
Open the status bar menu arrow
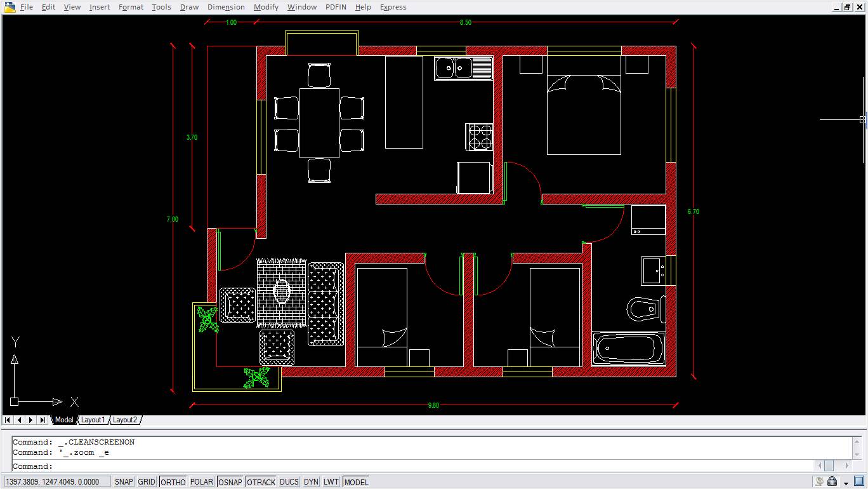846,483
